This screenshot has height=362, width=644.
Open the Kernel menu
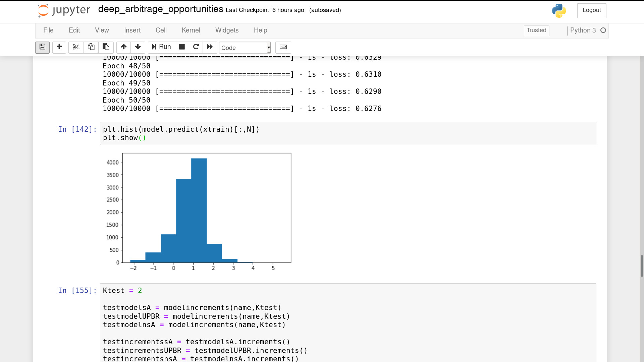[x=191, y=30]
